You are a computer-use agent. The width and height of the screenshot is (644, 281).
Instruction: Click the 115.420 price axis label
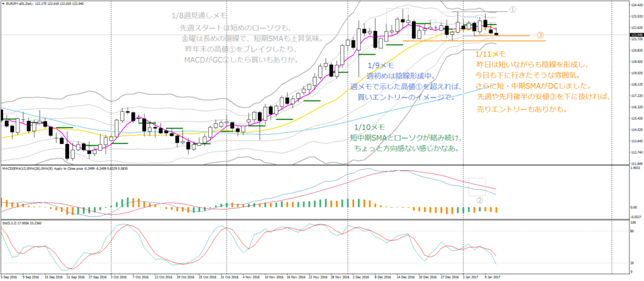[636, 118]
